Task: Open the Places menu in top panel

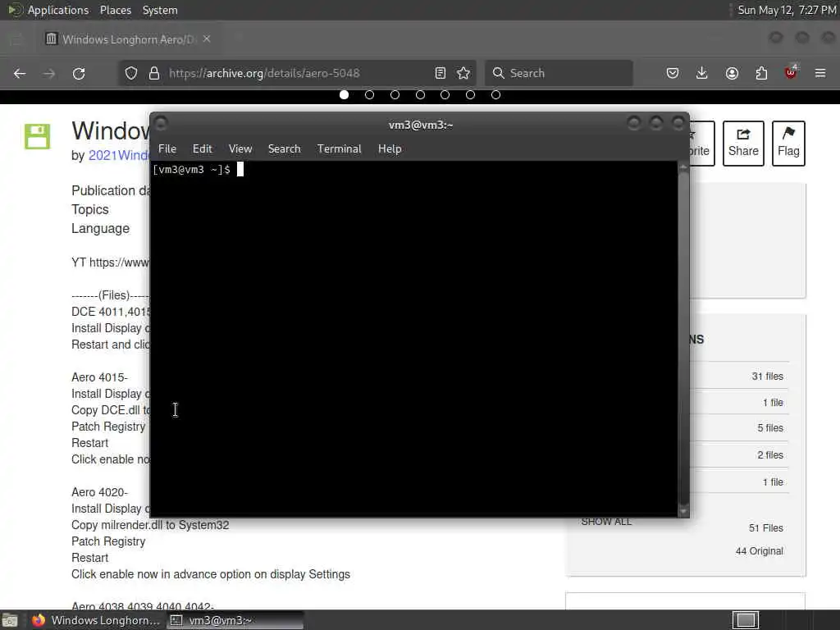Action: pyautogui.click(x=115, y=10)
